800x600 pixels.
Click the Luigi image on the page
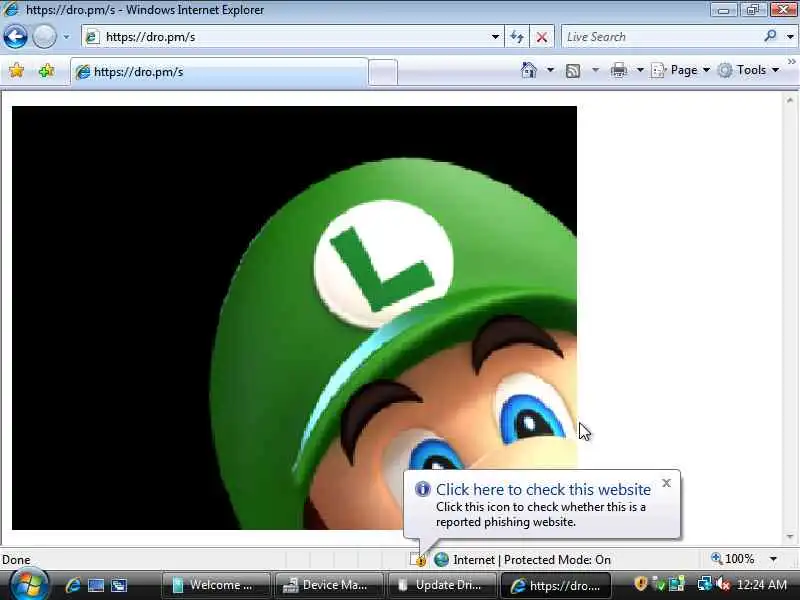(294, 318)
